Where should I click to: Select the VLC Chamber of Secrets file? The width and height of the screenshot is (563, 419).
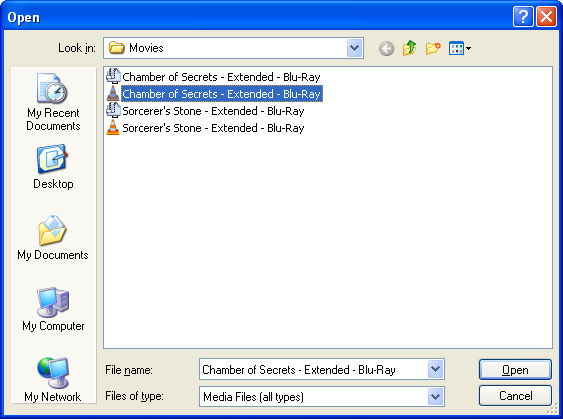214,94
